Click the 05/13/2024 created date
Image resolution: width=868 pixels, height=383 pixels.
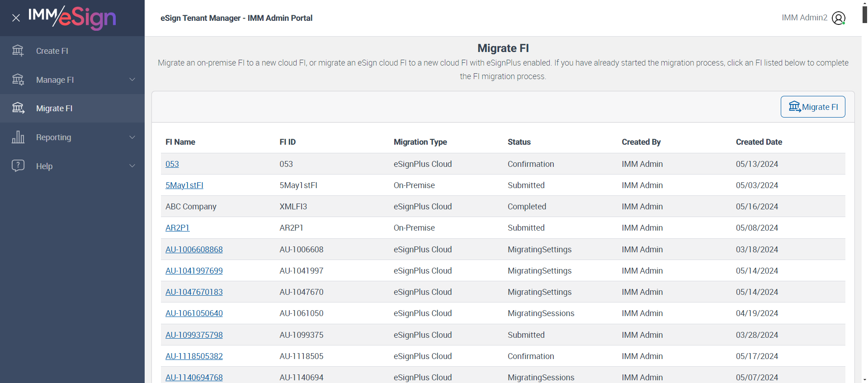tap(757, 164)
